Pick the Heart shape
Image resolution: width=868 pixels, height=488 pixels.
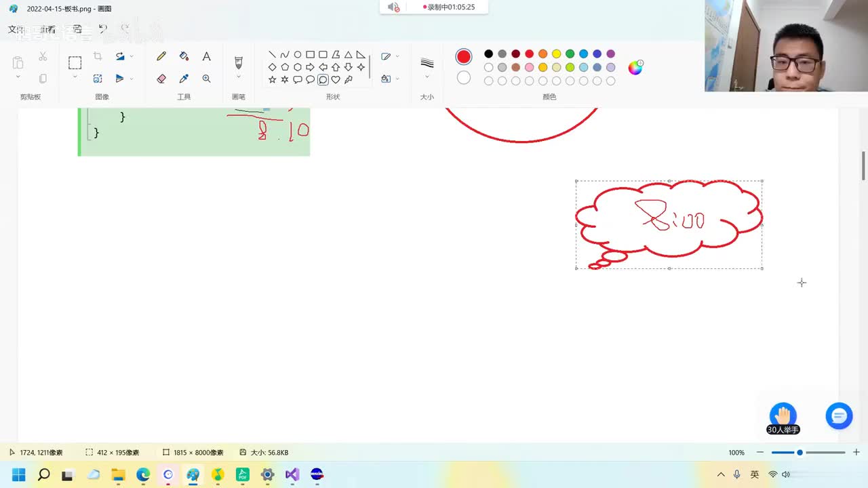(x=336, y=79)
